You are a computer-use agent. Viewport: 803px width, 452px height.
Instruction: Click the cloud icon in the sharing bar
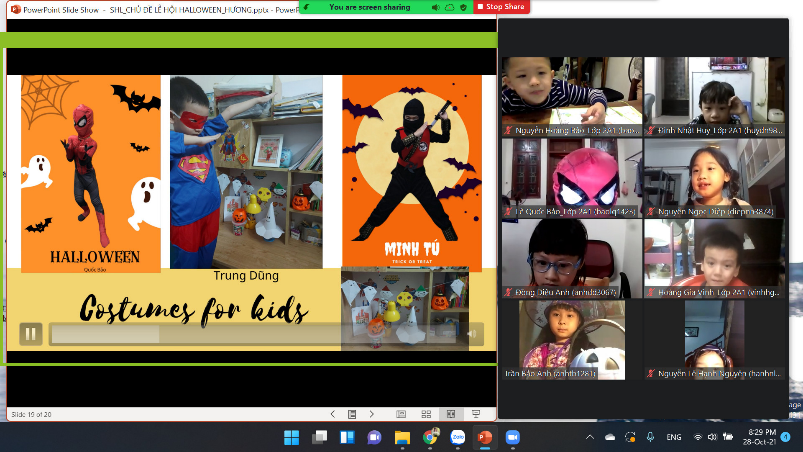[x=450, y=7]
